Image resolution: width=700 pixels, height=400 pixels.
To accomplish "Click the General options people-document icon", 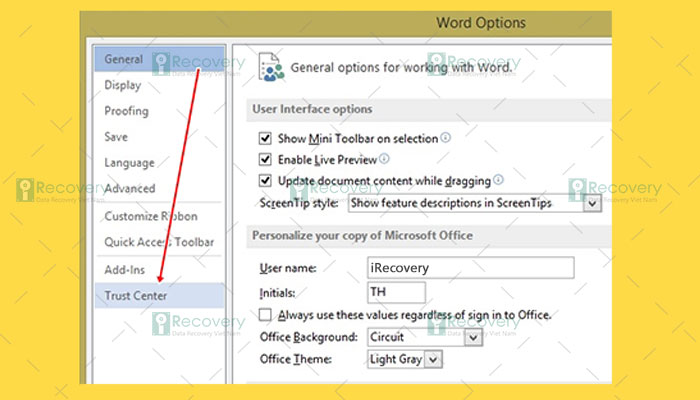I will pos(271,67).
